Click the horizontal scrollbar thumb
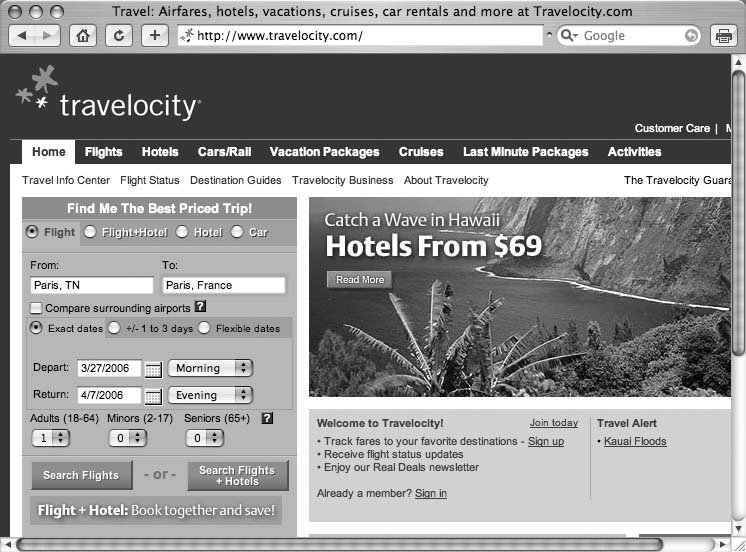The width and height of the screenshot is (746, 552). (x=339, y=544)
